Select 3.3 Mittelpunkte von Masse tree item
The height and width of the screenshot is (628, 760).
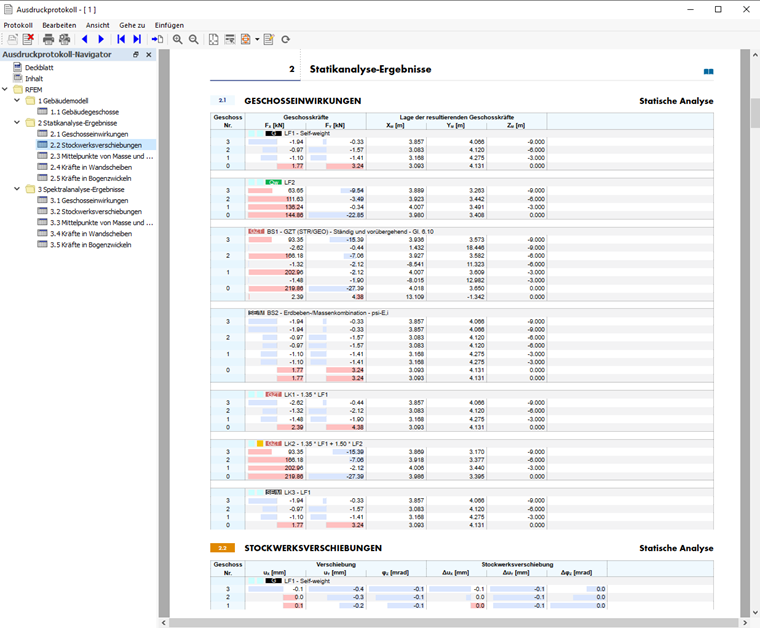pos(101,223)
